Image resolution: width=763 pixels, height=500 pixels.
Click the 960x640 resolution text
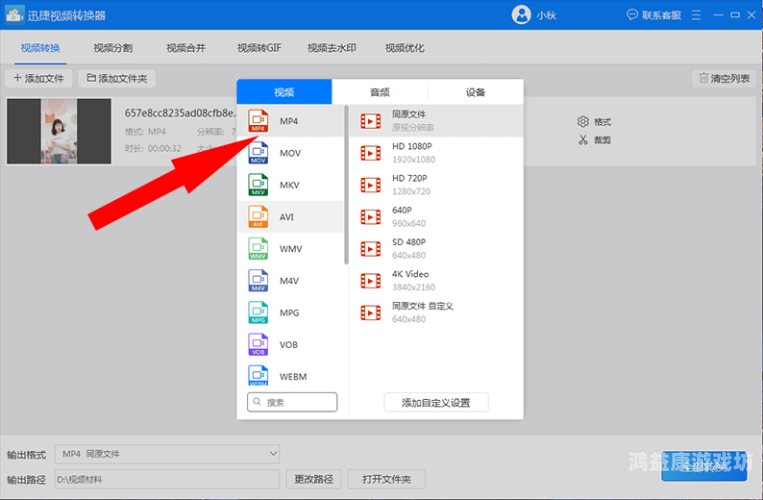(x=409, y=223)
